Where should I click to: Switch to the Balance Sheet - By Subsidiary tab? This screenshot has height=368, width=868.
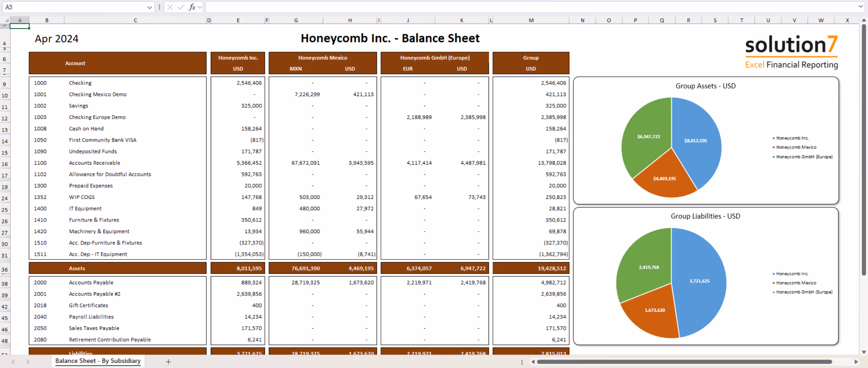pos(98,361)
